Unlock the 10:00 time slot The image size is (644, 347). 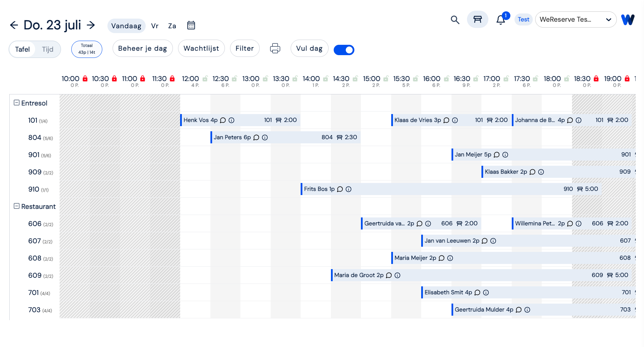click(85, 79)
